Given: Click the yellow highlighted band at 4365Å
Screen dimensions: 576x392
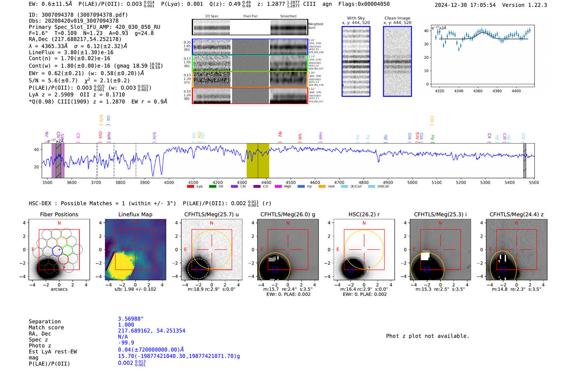Looking at the screenshot, I should (x=258, y=160).
